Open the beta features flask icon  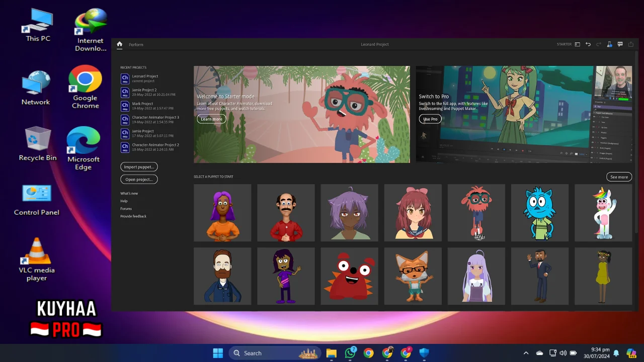point(609,44)
